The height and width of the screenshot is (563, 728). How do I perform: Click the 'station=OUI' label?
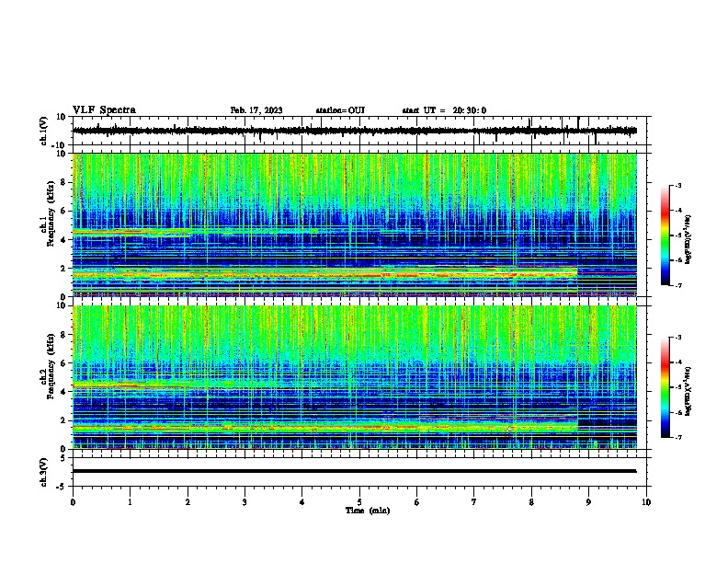point(340,110)
